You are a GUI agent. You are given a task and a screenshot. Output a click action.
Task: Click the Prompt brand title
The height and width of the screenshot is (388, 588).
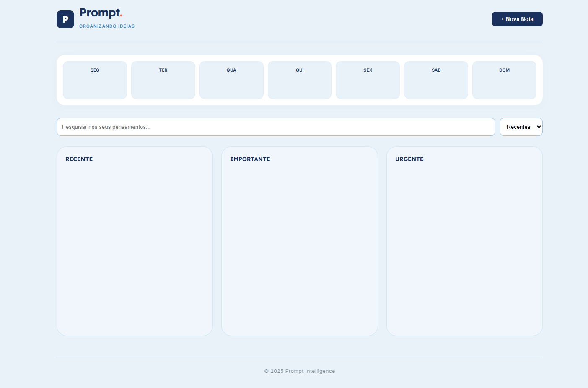tap(101, 13)
